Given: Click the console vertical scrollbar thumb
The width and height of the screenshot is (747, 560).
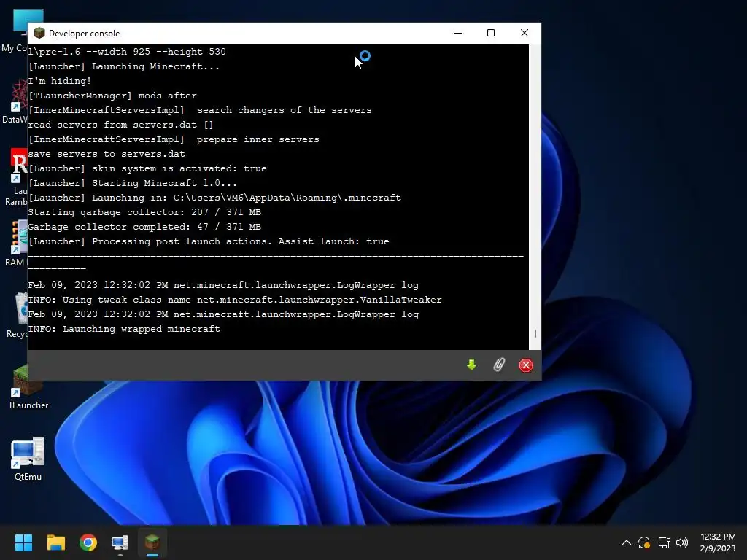Looking at the screenshot, I should coord(535,334).
